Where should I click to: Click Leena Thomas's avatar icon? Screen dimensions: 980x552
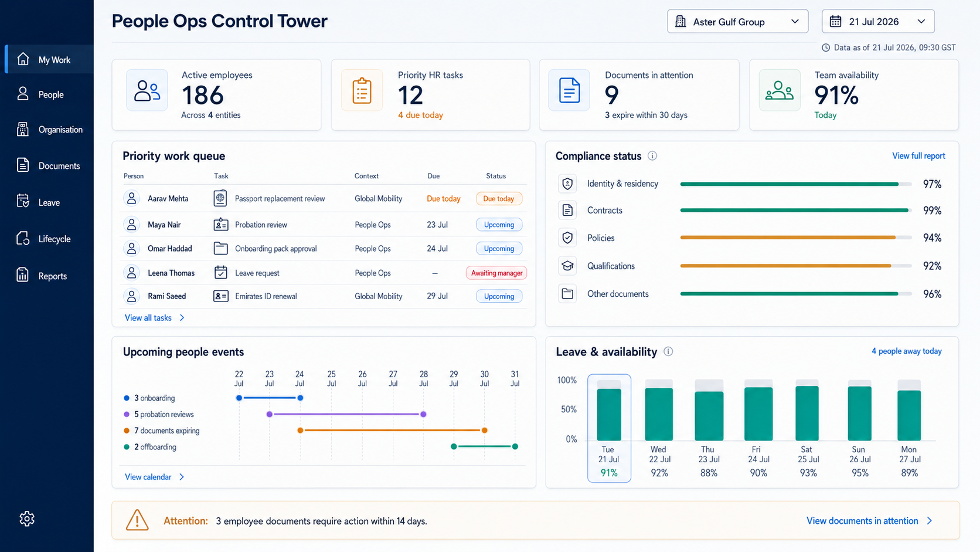[132, 273]
